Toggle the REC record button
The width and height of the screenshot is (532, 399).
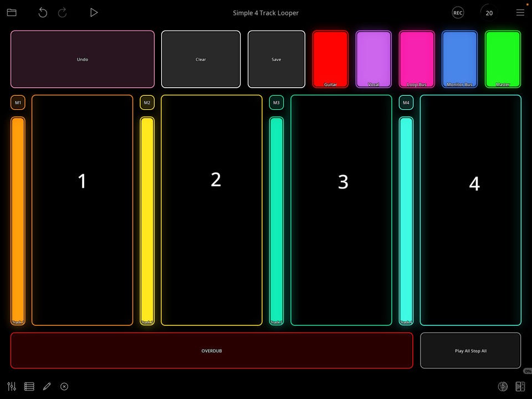click(458, 13)
